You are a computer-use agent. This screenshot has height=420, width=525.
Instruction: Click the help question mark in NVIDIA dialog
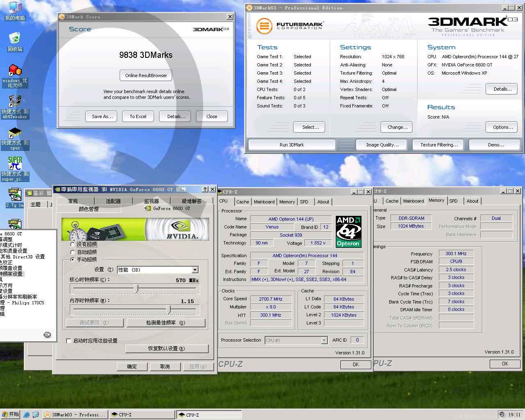click(205, 189)
